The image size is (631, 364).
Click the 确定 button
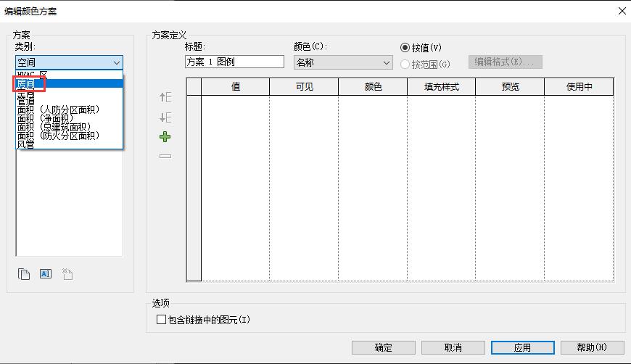(x=384, y=347)
